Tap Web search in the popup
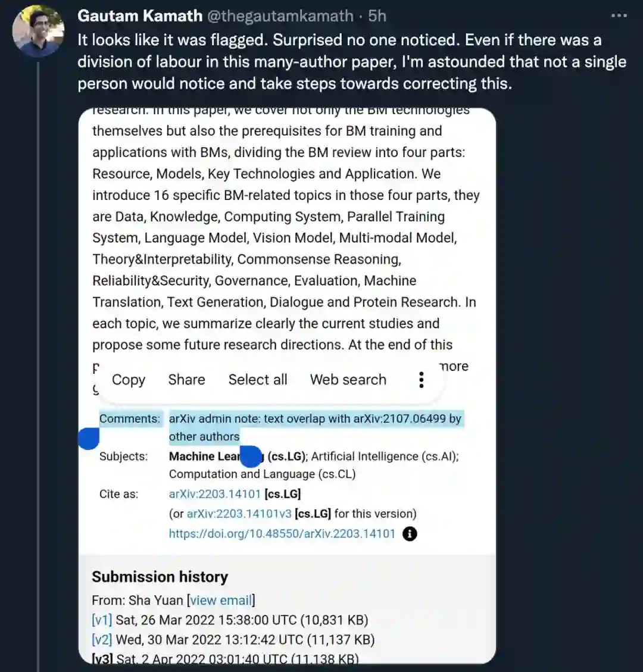The height and width of the screenshot is (672, 643). click(x=348, y=380)
